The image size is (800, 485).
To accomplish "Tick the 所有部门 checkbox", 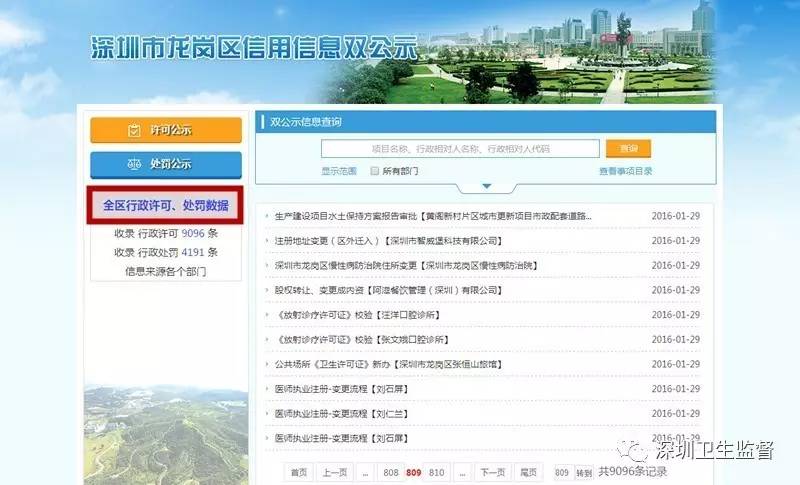I will [x=375, y=171].
